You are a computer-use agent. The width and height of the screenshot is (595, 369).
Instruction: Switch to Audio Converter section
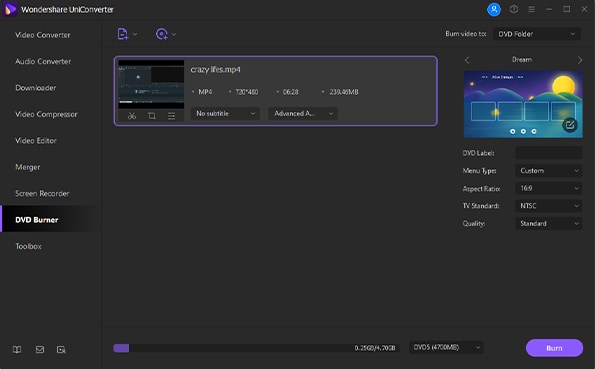pyautogui.click(x=43, y=61)
